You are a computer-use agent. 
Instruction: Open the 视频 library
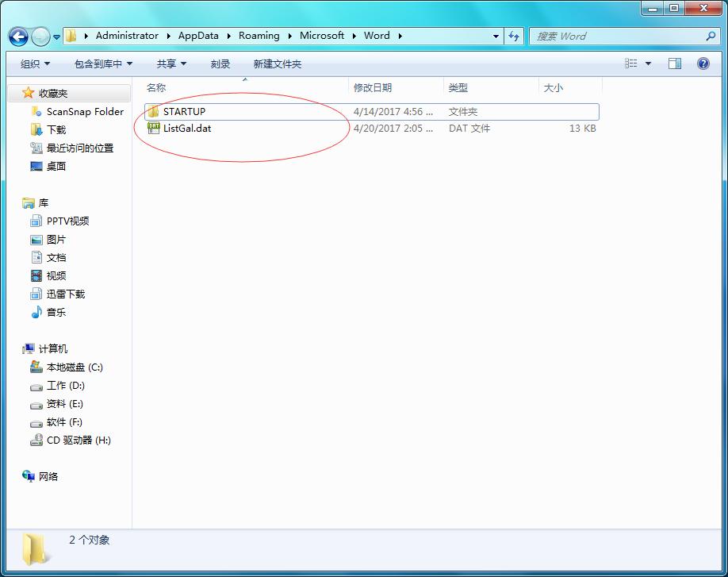[56, 276]
